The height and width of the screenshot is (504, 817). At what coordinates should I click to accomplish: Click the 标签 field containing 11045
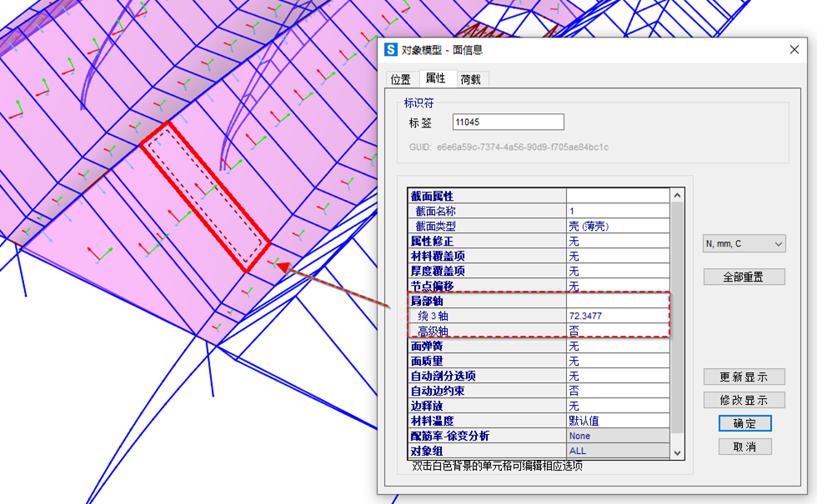click(x=508, y=122)
